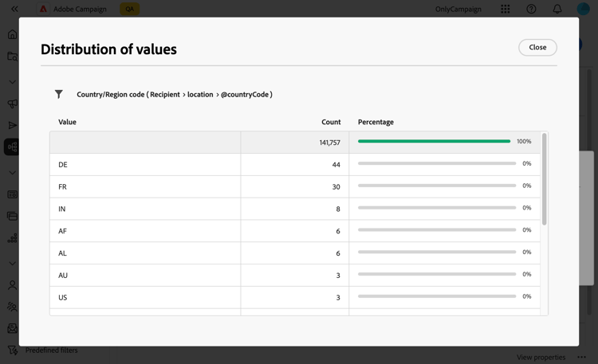
Task: Collapse the sidebar section chevron above the person icon
Action: (x=12, y=264)
